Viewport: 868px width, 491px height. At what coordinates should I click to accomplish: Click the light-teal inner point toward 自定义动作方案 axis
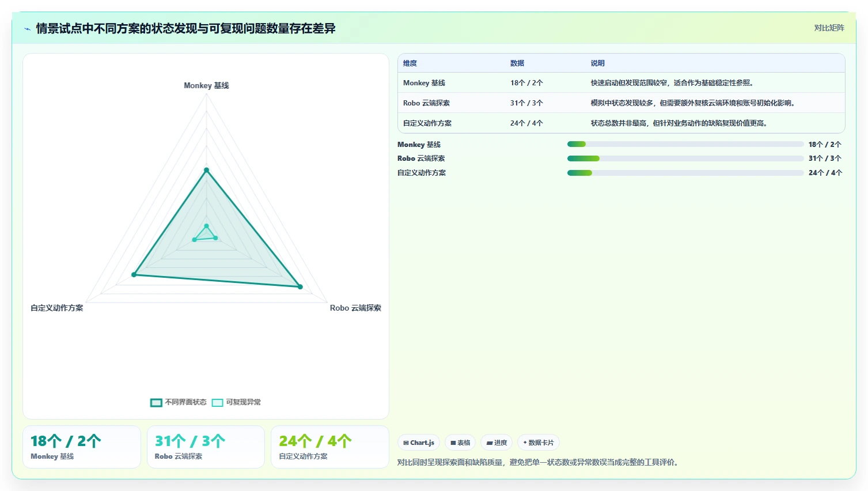click(195, 240)
